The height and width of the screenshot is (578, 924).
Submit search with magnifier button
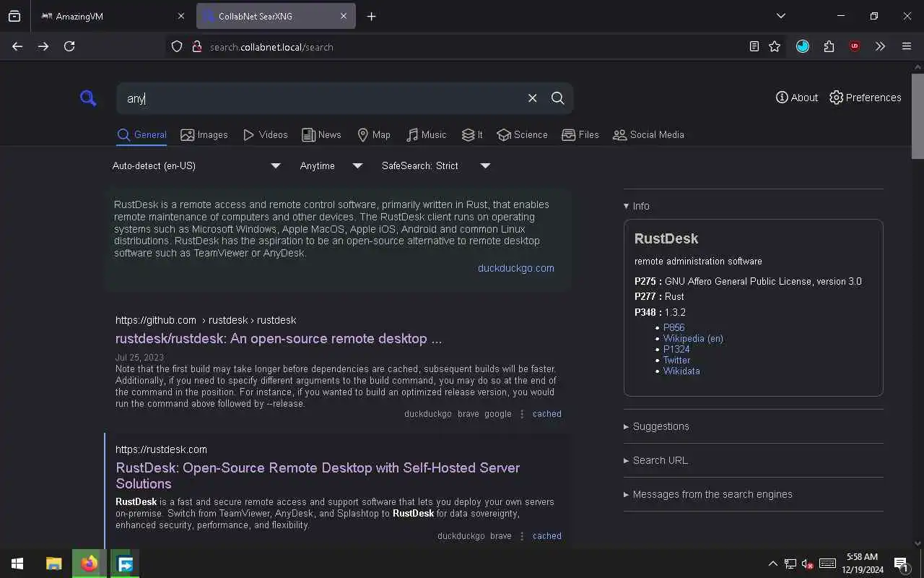click(557, 98)
